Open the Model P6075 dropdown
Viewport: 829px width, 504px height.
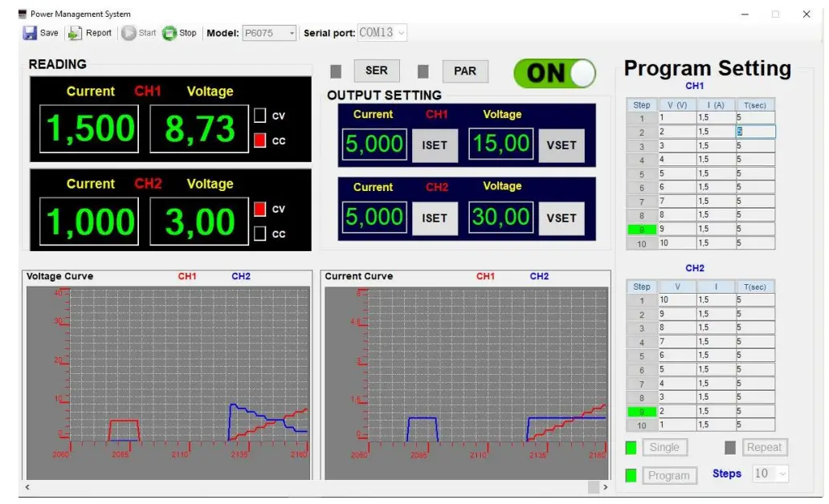pos(269,33)
